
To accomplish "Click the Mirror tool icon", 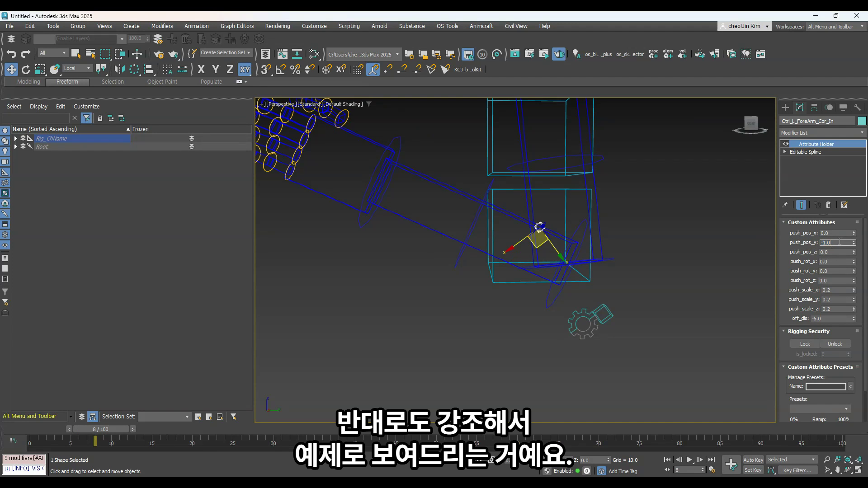I will click(119, 70).
